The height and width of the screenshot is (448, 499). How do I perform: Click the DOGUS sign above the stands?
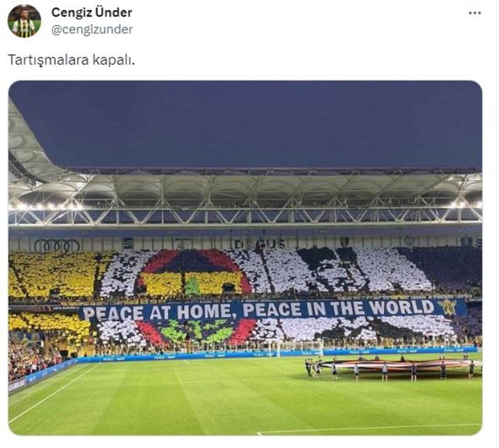[260, 244]
